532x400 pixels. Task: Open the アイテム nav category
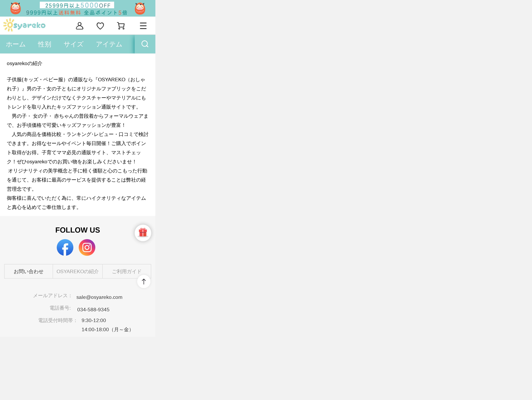[x=109, y=44]
